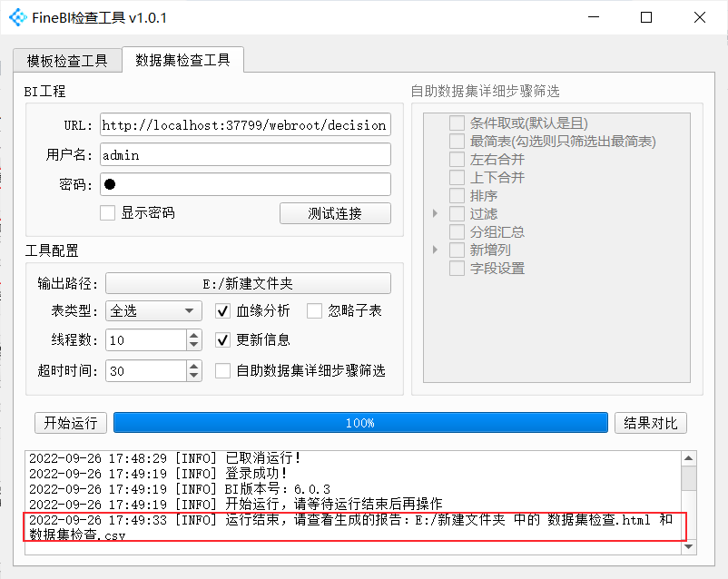Decrease 线程数 with the down arrow

[x=194, y=346]
